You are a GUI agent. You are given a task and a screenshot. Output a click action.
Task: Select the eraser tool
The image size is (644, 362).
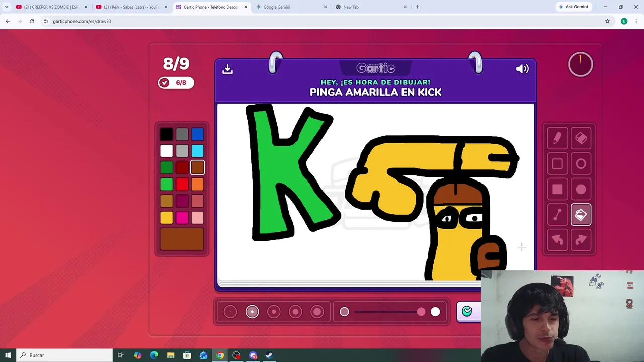[581, 138]
